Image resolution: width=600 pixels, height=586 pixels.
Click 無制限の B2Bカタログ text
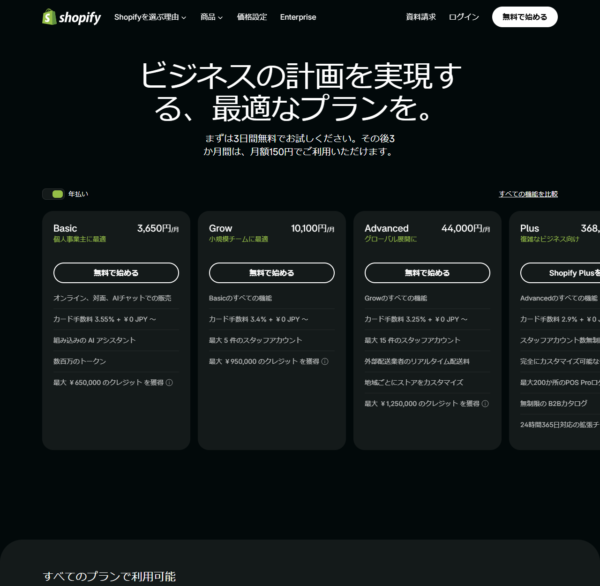(553, 403)
